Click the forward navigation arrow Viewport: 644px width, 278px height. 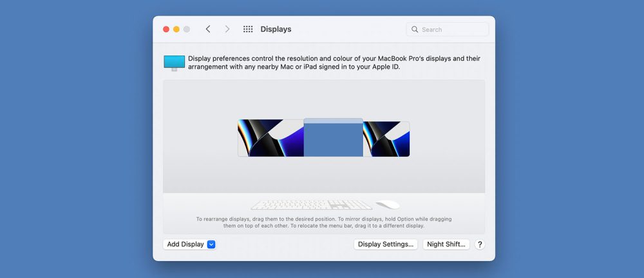[227, 29]
